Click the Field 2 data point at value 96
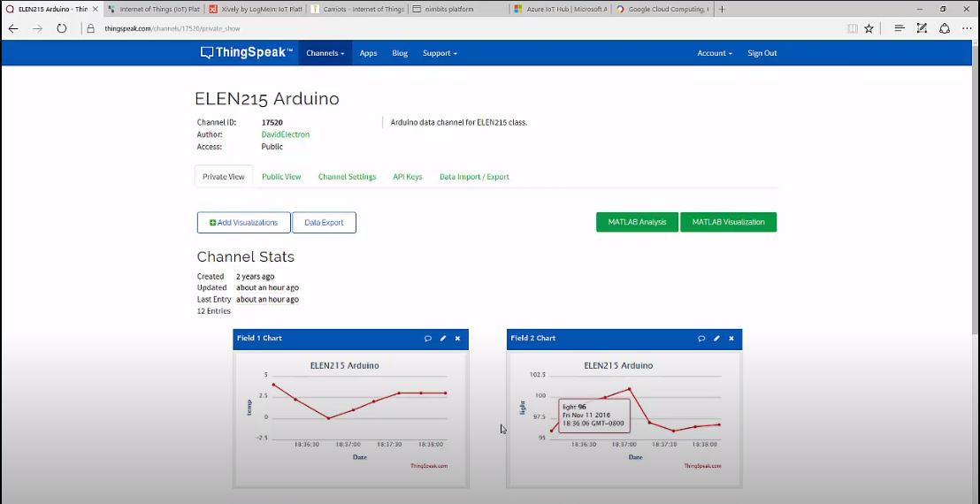This screenshot has height=504, width=980. [551, 431]
